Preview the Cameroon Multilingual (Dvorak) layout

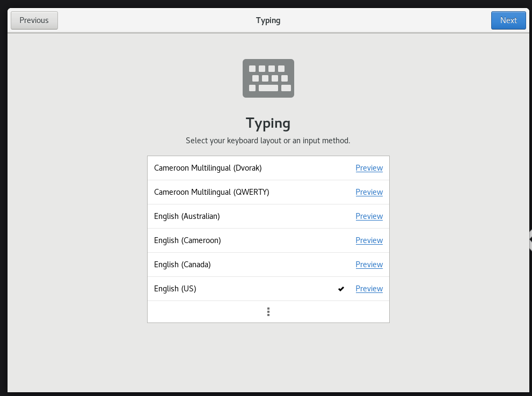(369, 168)
